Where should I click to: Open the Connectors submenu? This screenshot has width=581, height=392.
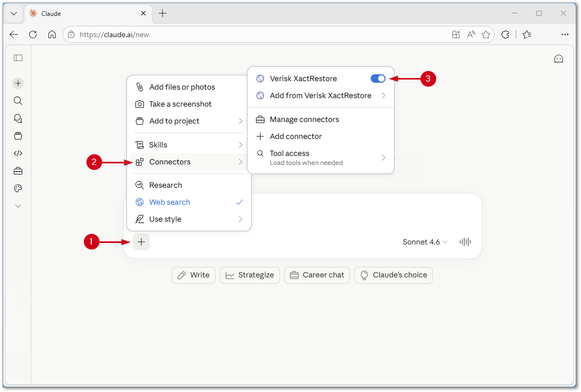pos(189,162)
